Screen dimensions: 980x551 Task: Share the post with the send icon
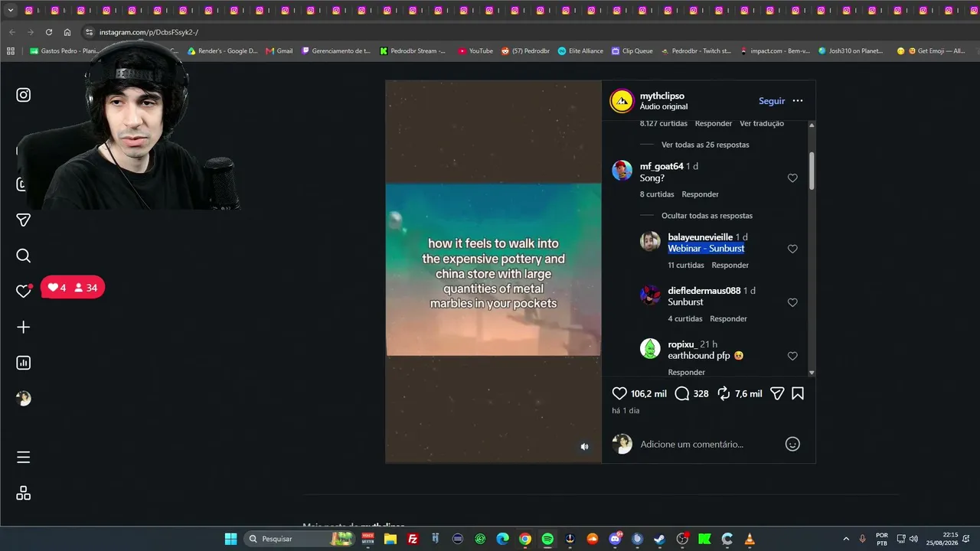[x=777, y=393]
